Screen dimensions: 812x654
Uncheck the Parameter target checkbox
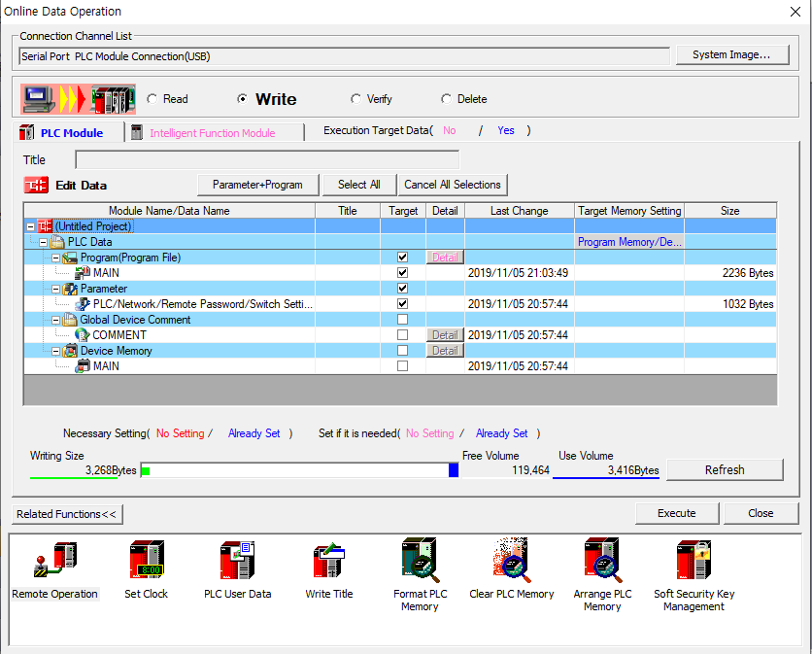point(402,289)
